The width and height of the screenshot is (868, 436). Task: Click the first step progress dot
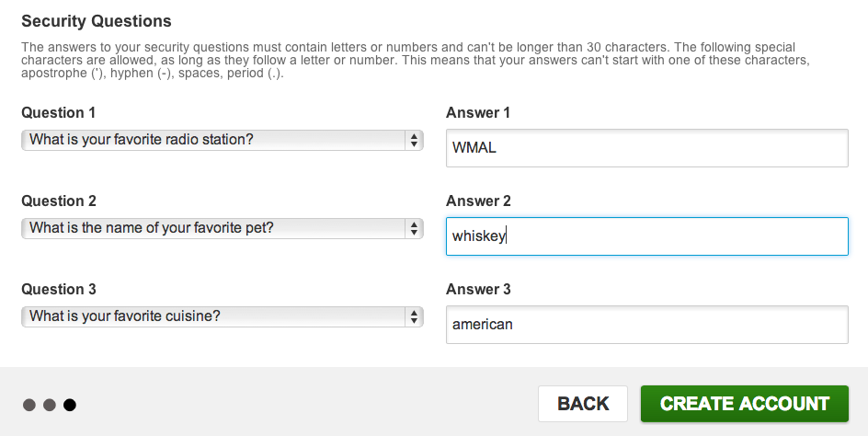29,405
